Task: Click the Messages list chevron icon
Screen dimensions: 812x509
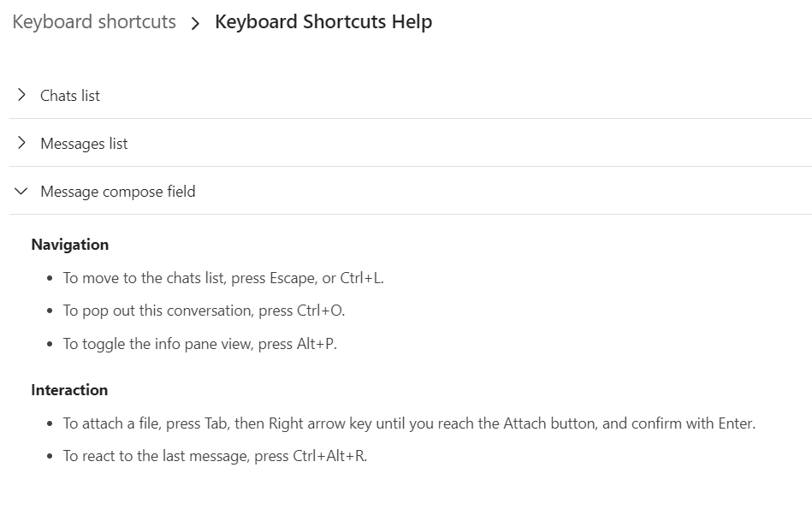Action: [x=21, y=143]
